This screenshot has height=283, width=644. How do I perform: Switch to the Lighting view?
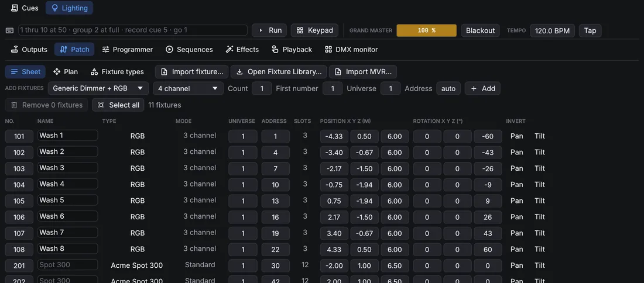tap(69, 8)
